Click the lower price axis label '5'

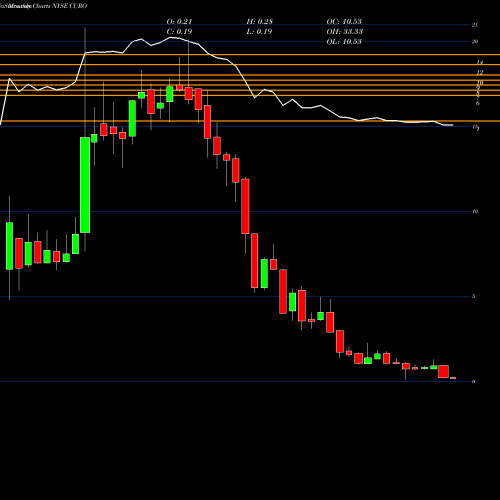coord(474,296)
